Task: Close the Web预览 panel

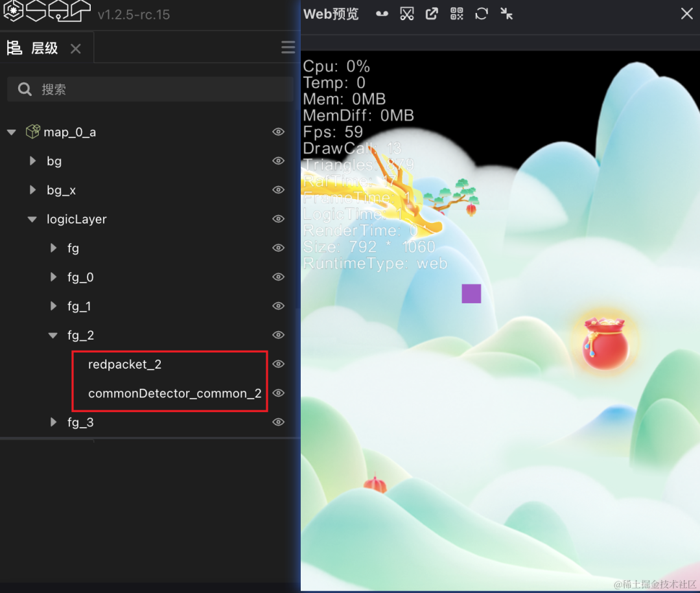Action: coord(686,14)
